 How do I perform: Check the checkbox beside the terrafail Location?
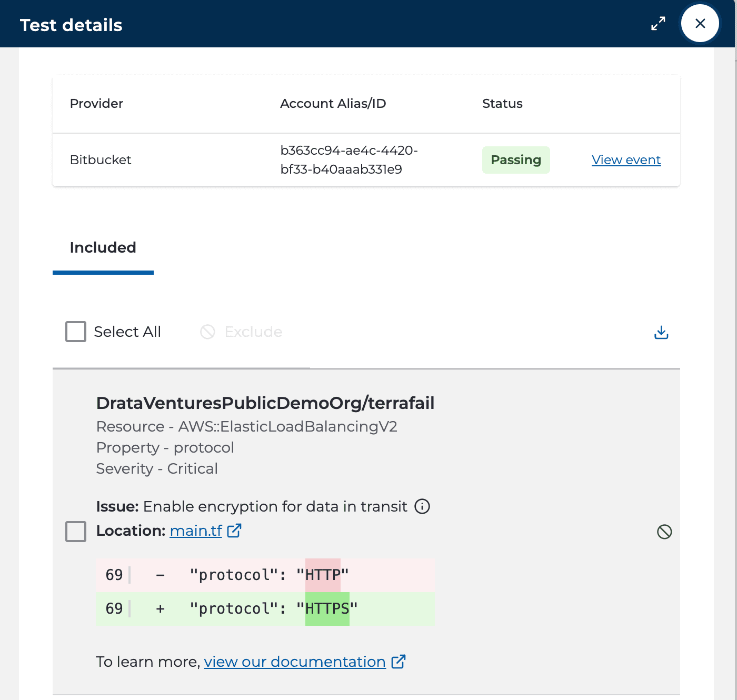(x=76, y=532)
